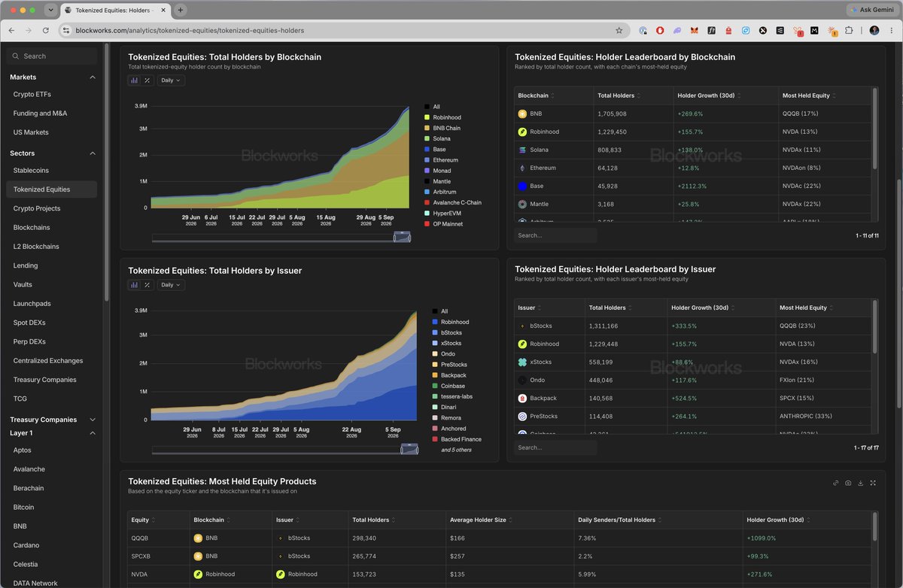Copy link icon for Most Held Equity Products
The image size is (903, 588).
pyautogui.click(x=835, y=483)
